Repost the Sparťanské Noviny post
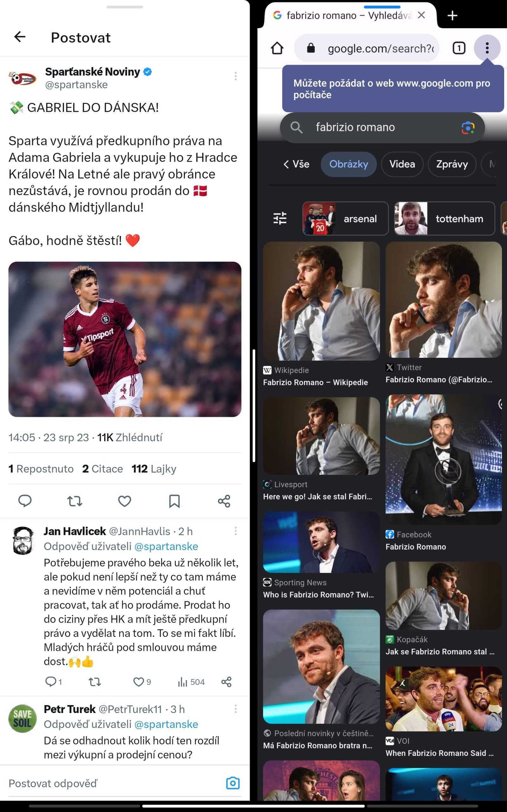Screen dimensions: 507x812 pos(74,501)
